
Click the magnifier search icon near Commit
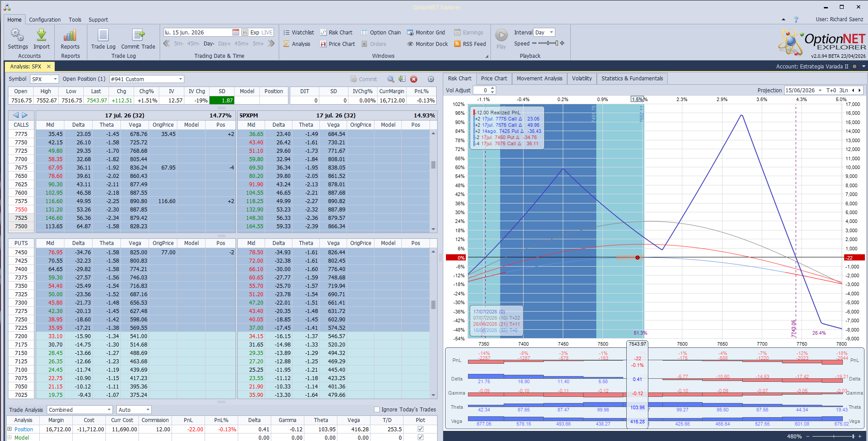tap(391, 79)
